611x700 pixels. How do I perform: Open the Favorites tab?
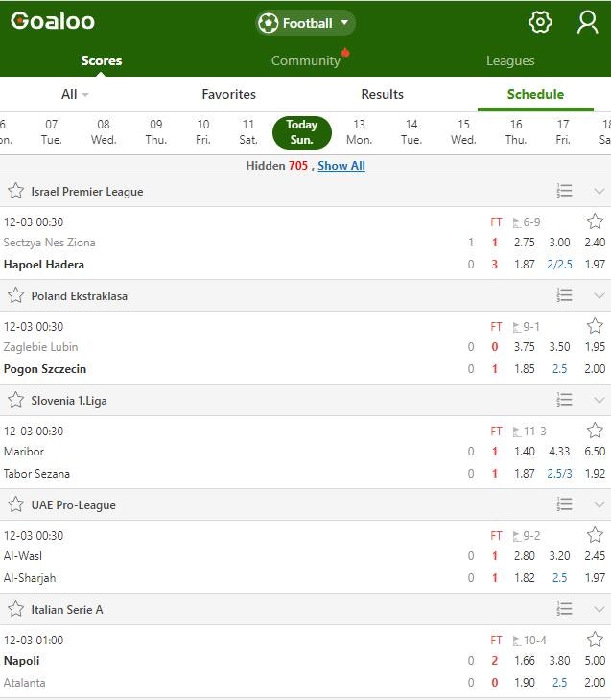click(228, 94)
